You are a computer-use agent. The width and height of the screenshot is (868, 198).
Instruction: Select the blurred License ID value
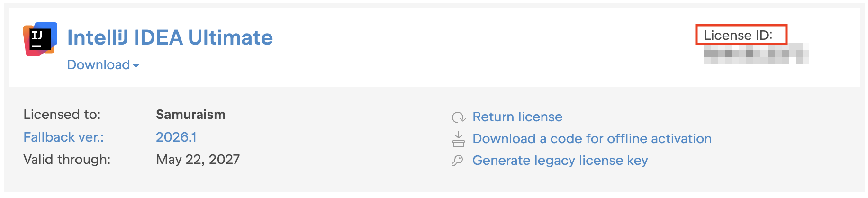tap(756, 54)
